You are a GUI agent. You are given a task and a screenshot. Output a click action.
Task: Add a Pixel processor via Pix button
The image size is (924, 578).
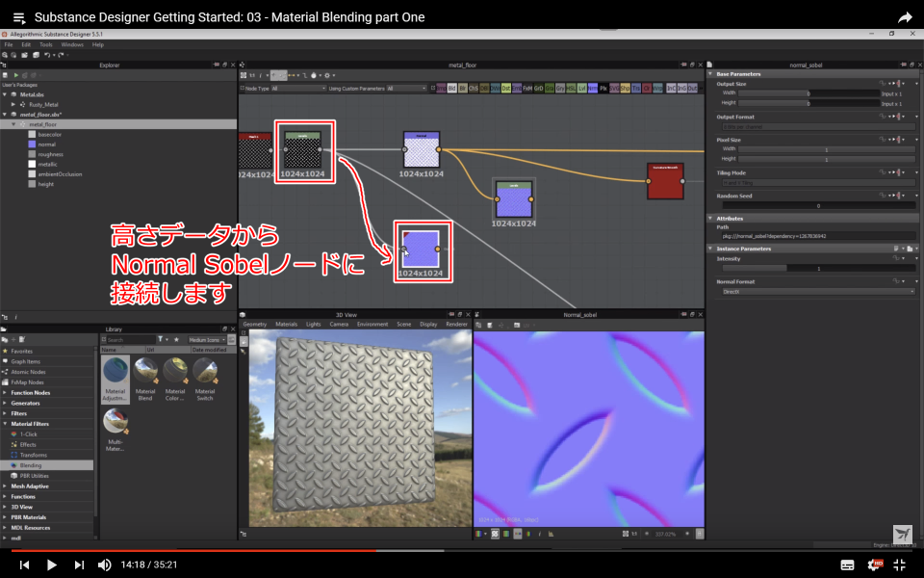[x=603, y=89]
